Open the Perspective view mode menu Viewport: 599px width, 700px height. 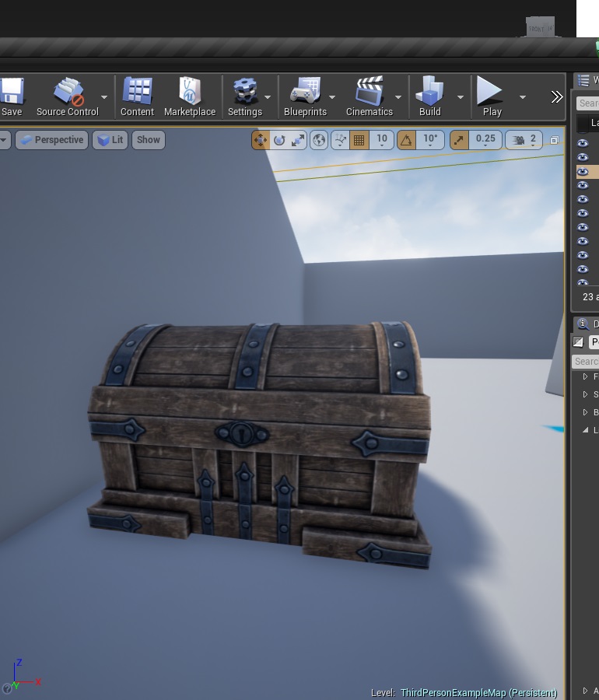tap(51, 140)
